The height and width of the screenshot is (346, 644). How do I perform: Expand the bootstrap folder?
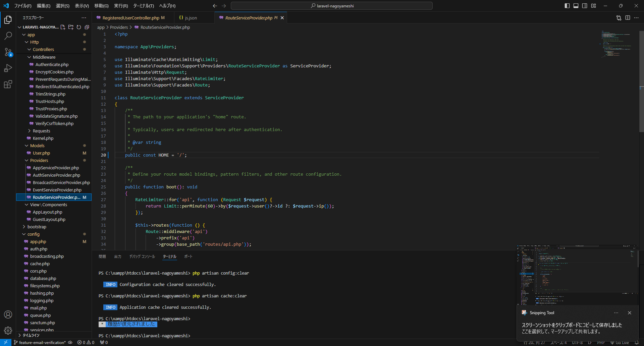pyautogui.click(x=37, y=227)
